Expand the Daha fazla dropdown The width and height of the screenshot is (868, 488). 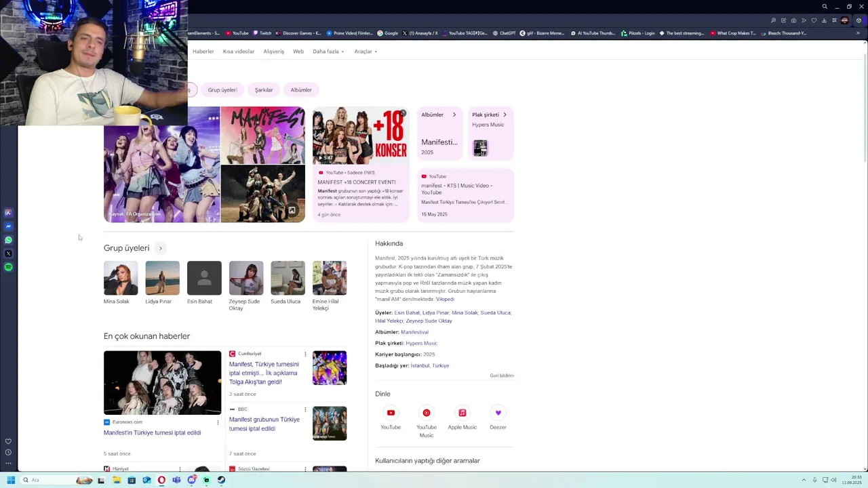pos(328,52)
